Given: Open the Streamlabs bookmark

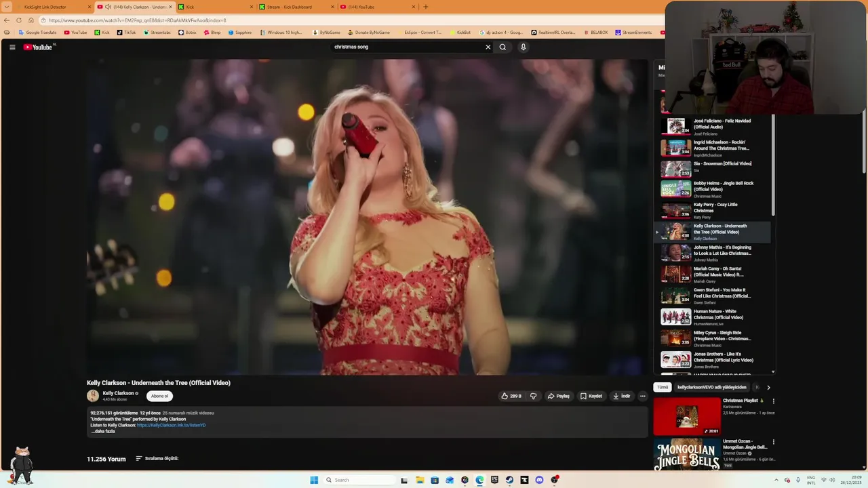Looking at the screenshot, I should (157, 33).
